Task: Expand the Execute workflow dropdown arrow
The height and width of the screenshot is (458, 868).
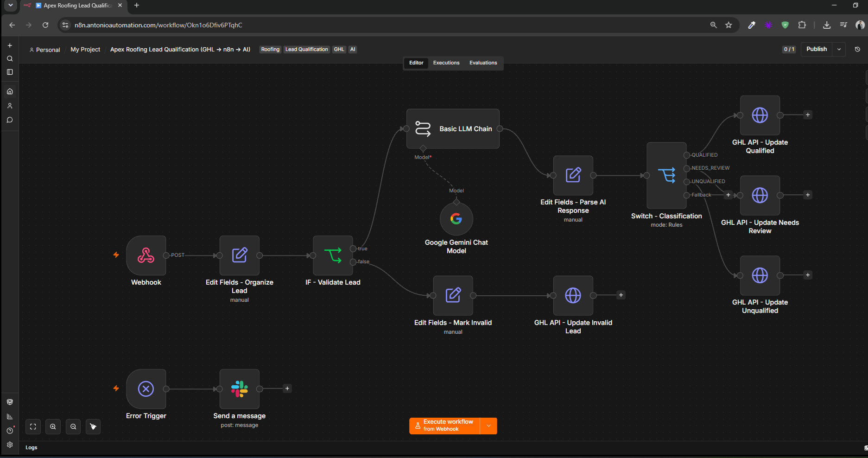Action: 488,426
